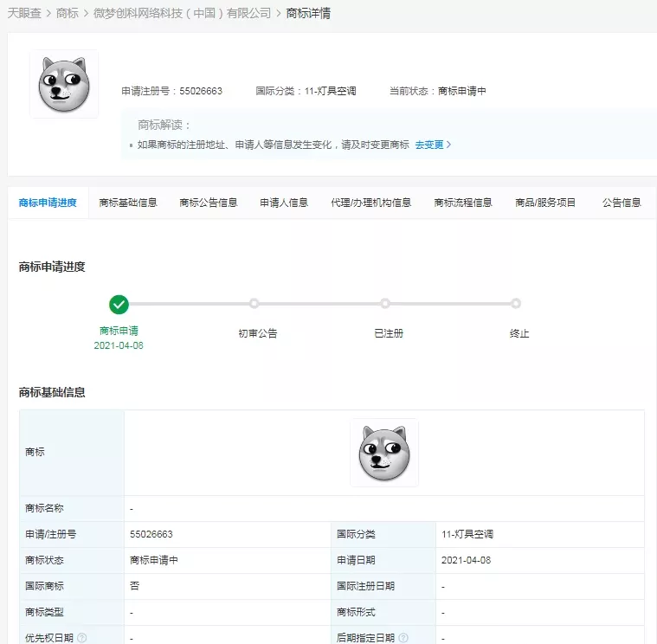Viewport: 657px width, 644px height.
Task: Click the 申请日期 value 2021-04-08
Action: [466, 560]
